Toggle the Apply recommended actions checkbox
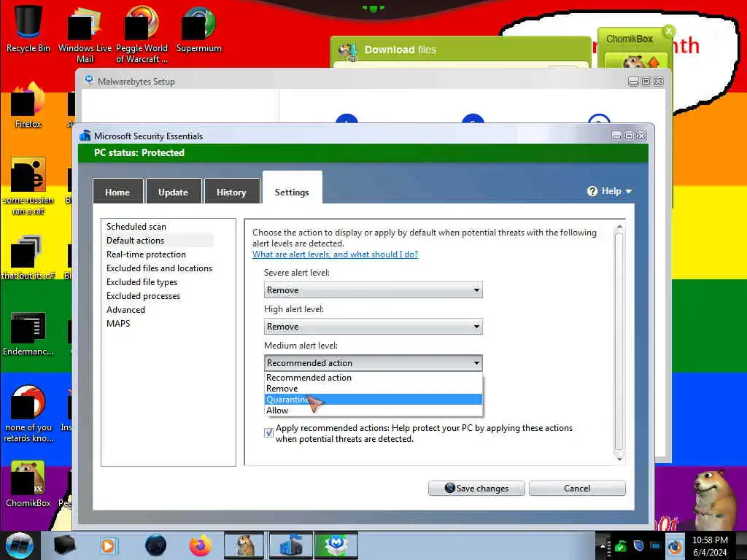This screenshot has width=747, height=560. [268, 432]
